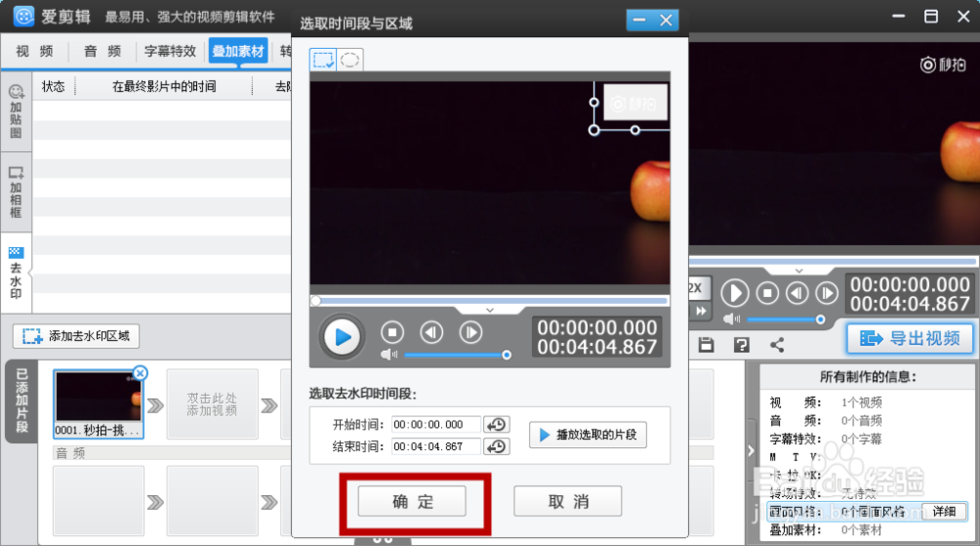This screenshot has height=546, width=980.
Task: Click 详细 next to 画面风格
Action: [x=944, y=512]
